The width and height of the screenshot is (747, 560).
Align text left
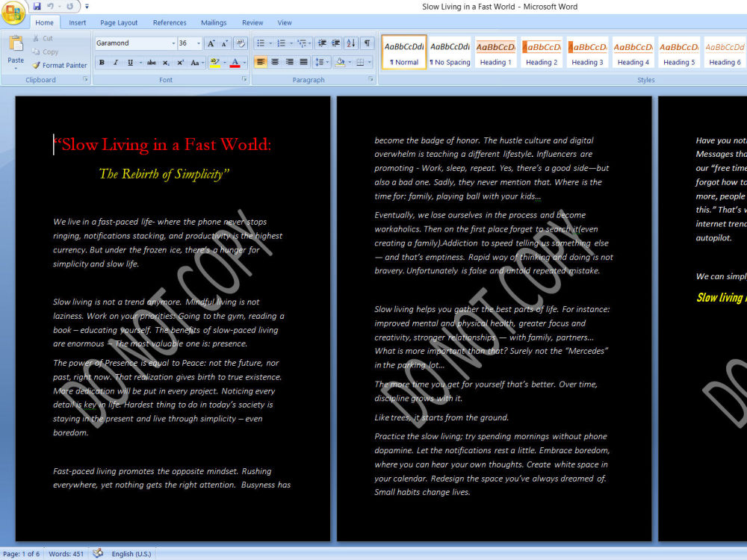click(x=261, y=63)
